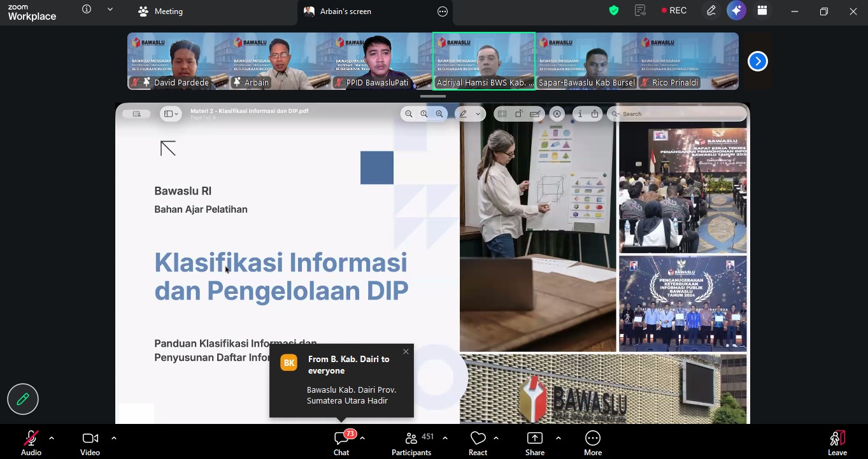The image size is (868, 459).
Task: Expand share options caret
Action: click(x=559, y=438)
